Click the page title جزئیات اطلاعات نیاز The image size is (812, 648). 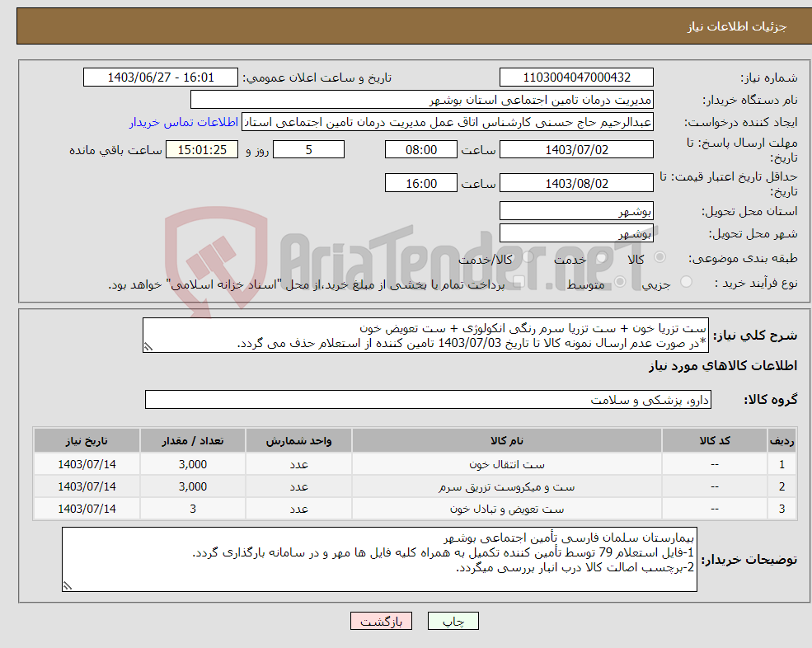[736, 26]
